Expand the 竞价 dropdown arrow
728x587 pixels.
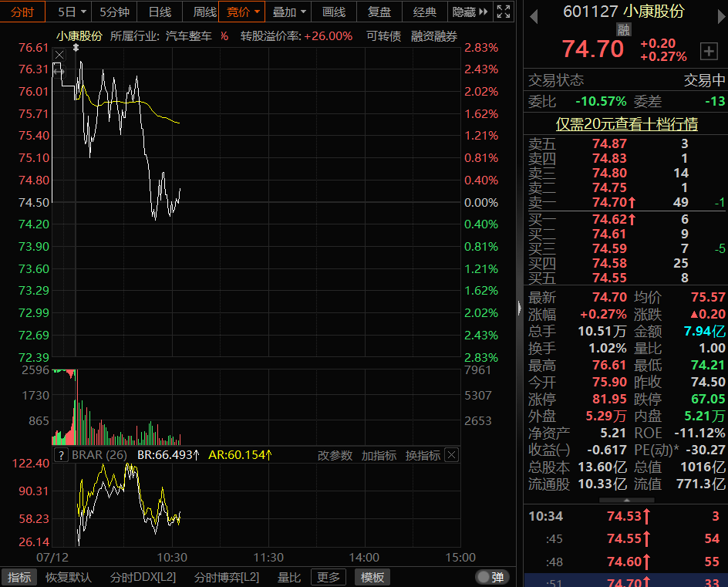point(257,12)
